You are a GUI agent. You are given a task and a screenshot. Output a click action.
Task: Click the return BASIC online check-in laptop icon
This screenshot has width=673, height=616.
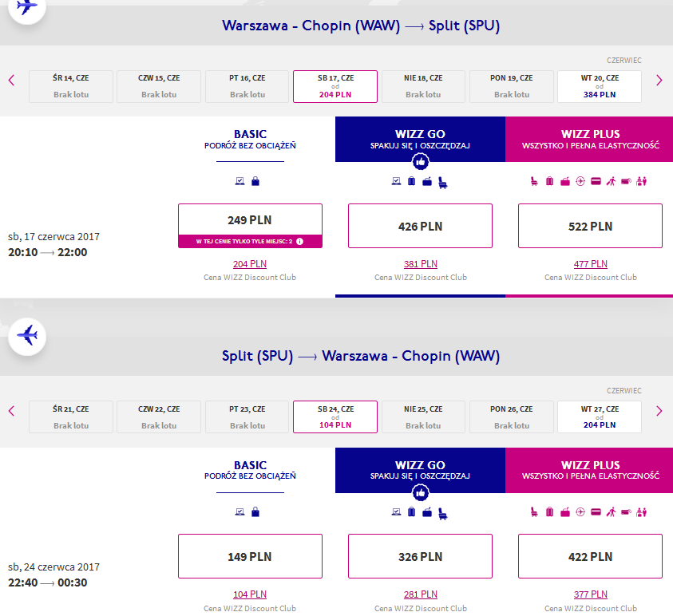[240, 511]
